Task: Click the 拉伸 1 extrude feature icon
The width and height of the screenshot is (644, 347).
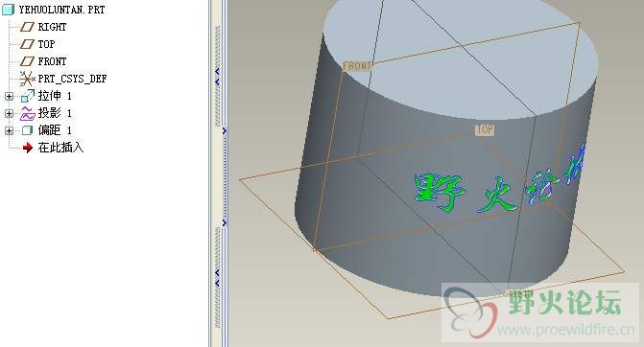Action: (28, 96)
